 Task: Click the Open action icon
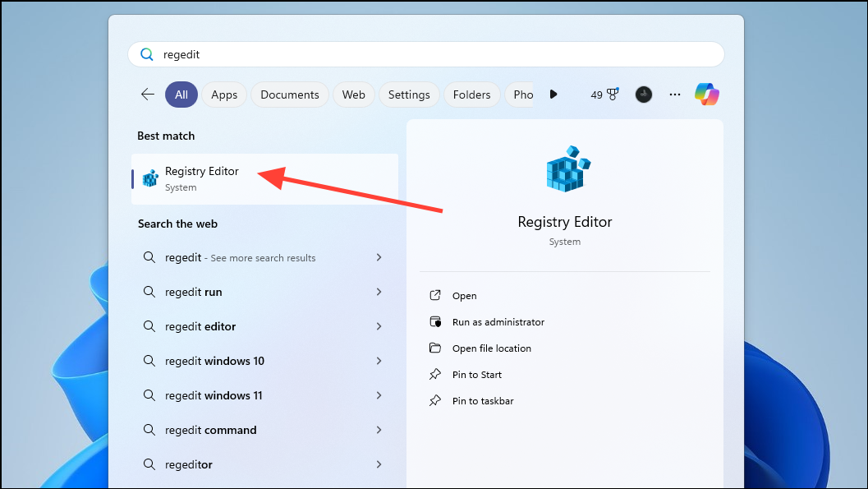pos(435,295)
